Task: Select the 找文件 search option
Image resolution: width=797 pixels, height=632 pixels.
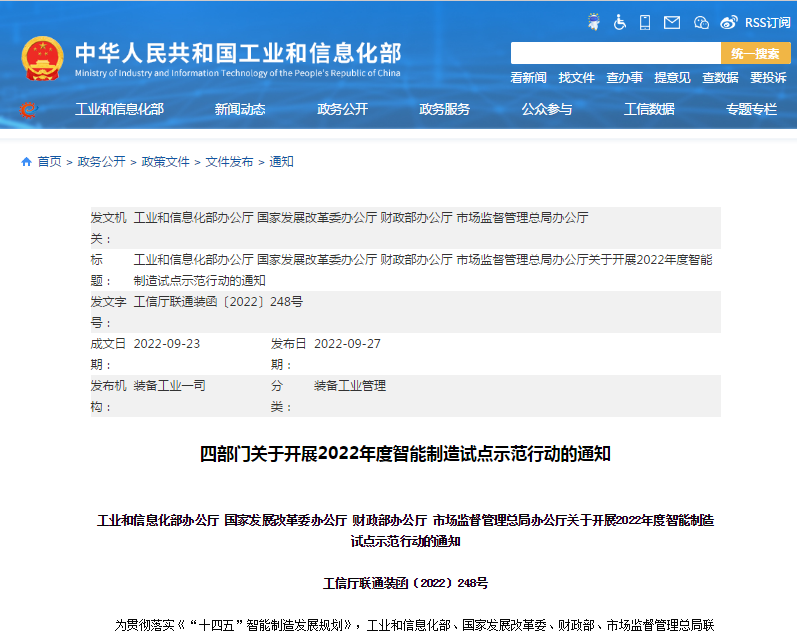Action: (576, 78)
